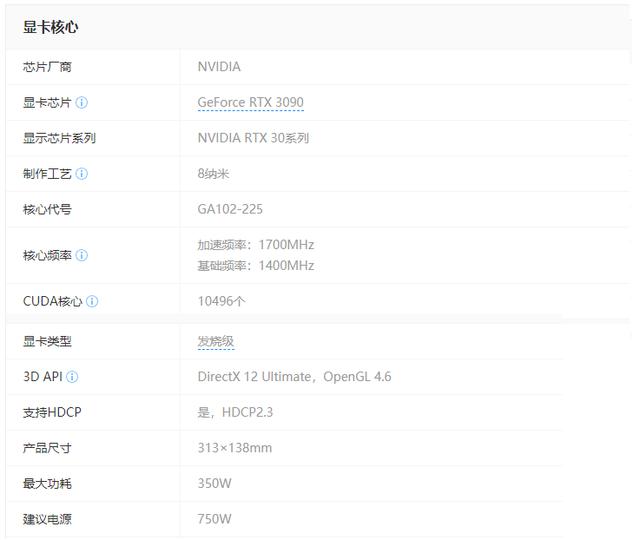Click the NVIDIA RTX 30系列 value
Screen dimensions: 640x540
253,138
